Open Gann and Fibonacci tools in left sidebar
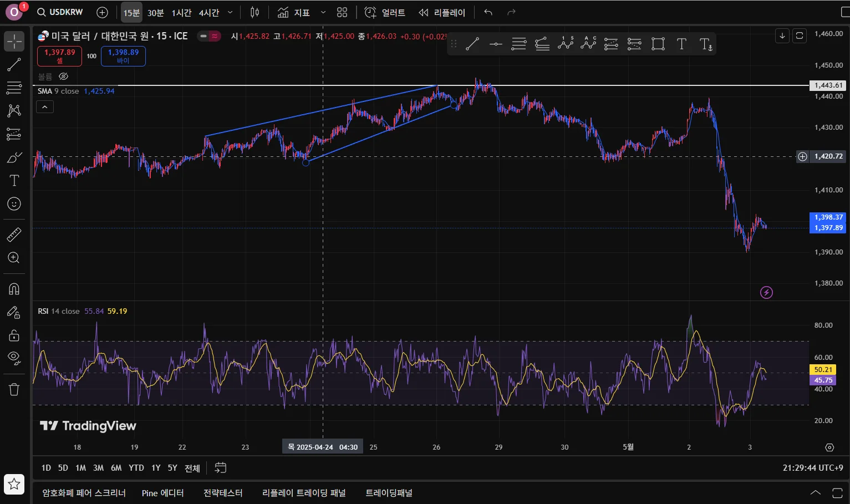Screen dimensions: 850x504 (14, 88)
